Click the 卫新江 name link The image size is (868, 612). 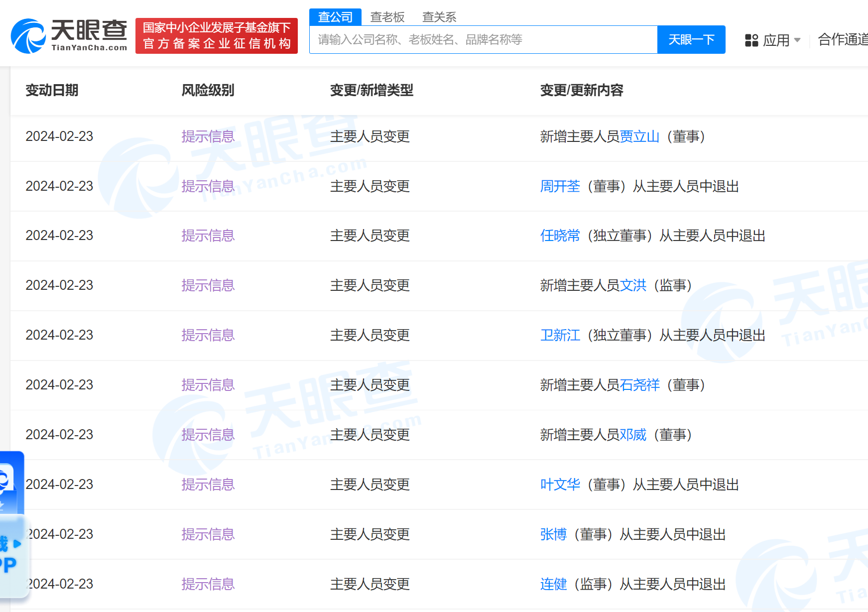click(560, 335)
